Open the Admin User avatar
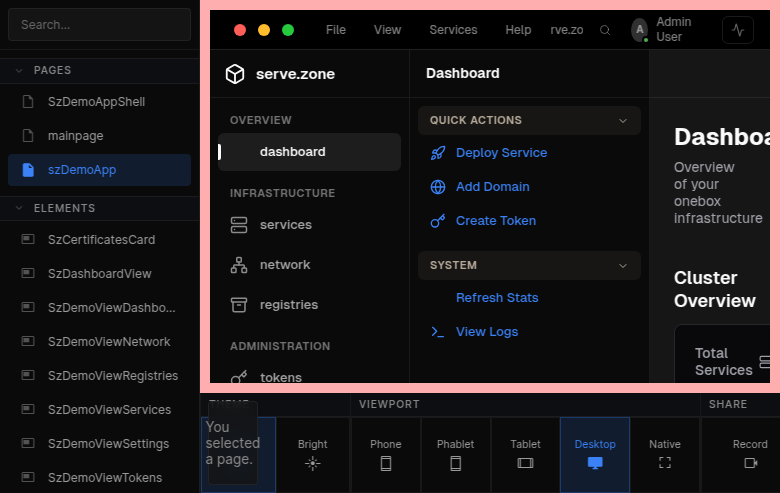Image resolution: width=780 pixels, height=493 pixels. click(639, 30)
